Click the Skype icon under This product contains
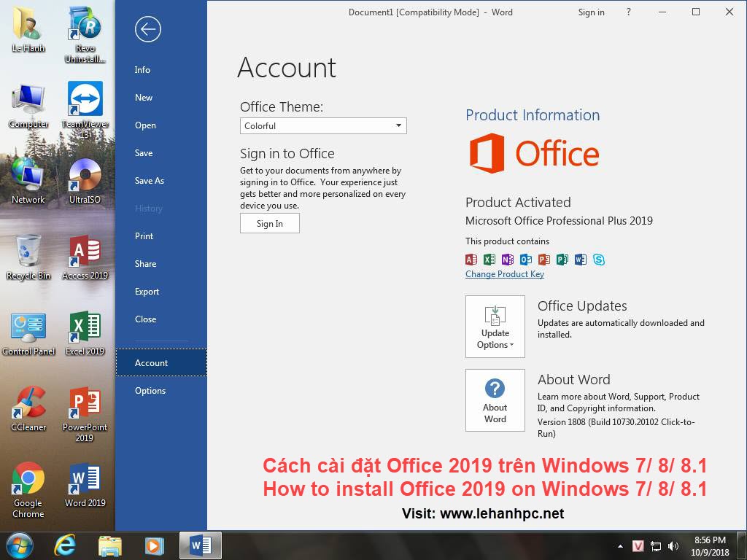The height and width of the screenshot is (560, 747). pyautogui.click(x=599, y=259)
